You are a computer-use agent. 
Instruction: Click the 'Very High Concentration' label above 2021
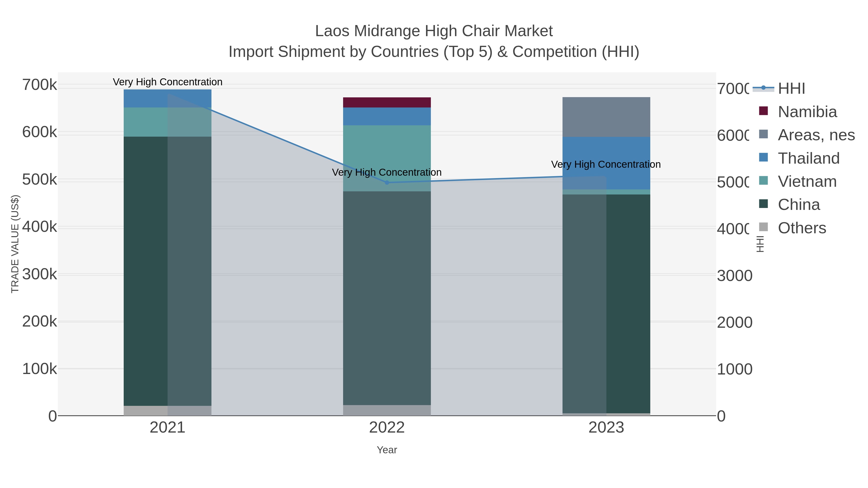click(168, 82)
